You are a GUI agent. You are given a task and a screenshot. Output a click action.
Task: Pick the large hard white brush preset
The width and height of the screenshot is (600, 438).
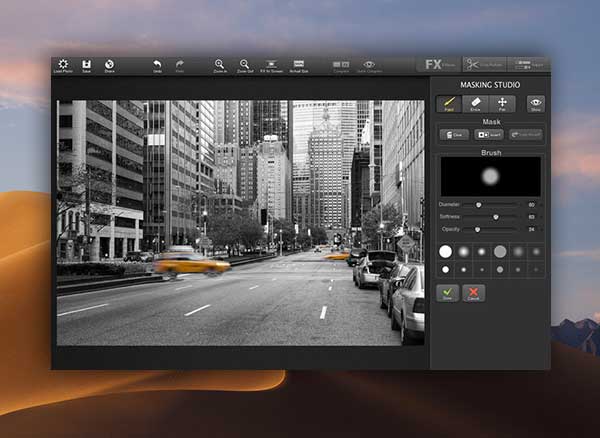445,251
